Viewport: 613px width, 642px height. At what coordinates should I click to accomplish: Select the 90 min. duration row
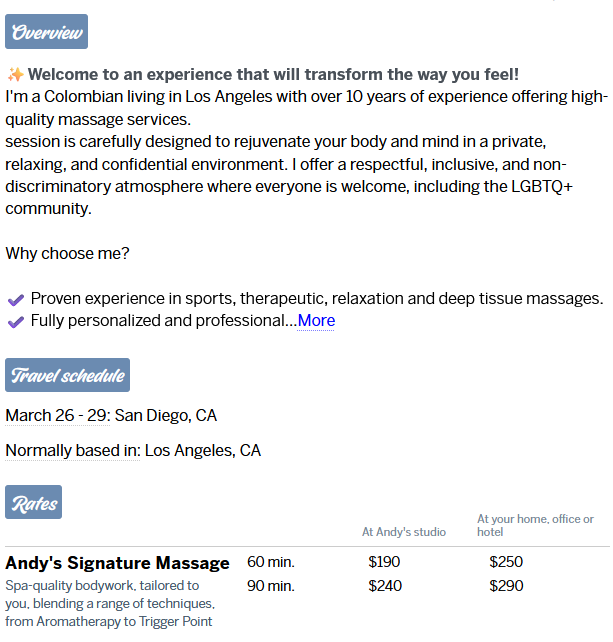click(270, 586)
